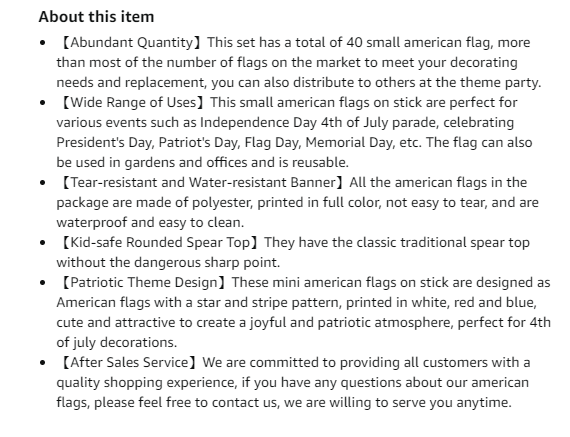The width and height of the screenshot is (570, 437).
Task: Click the bullet dot before Abundant Quantity
Action: 43,43
